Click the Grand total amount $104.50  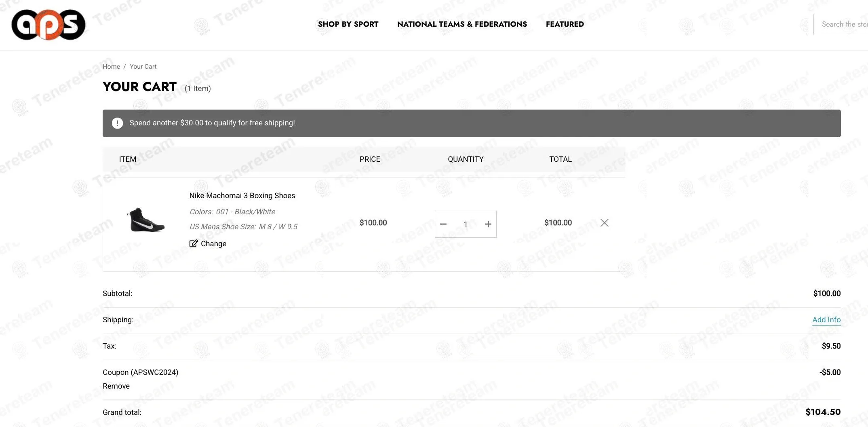pyautogui.click(x=823, y=412)
